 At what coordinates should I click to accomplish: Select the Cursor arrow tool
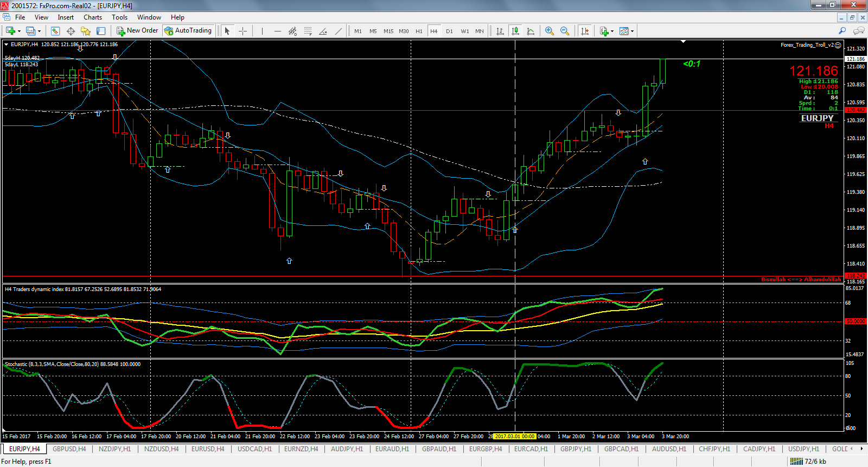click(x=227, y=31)
